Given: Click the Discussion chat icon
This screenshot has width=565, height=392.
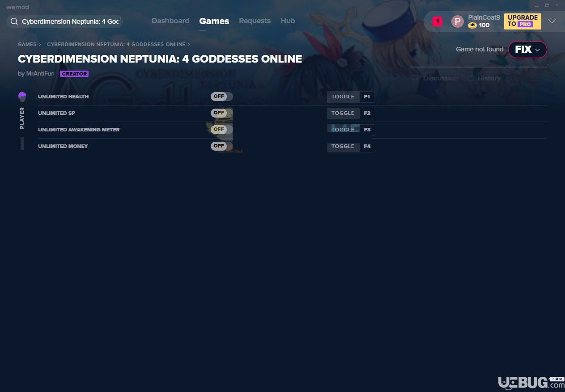Looking at the screenshot, I should tap(415, 78).
